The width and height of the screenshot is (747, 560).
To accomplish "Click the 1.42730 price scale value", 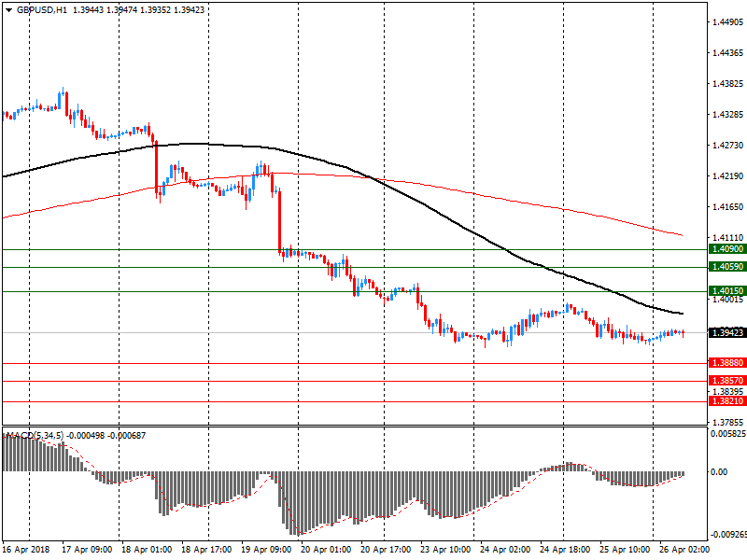I will pyautogui.click(x=728, y=146).
